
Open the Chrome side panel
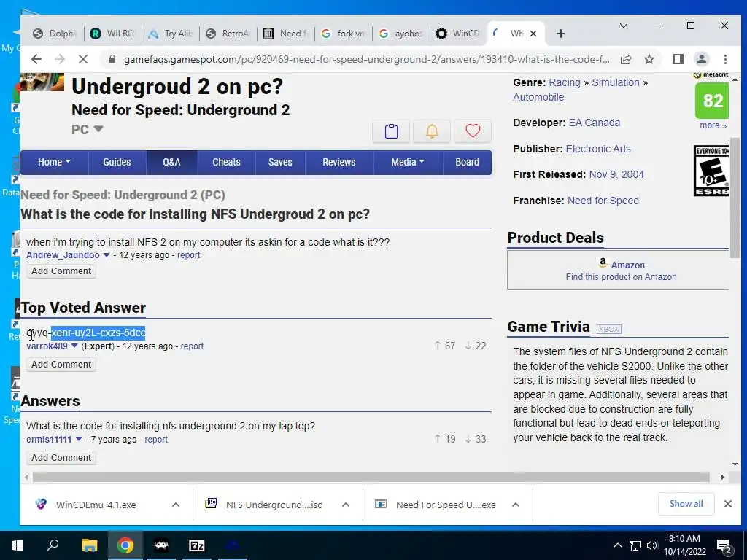(678, 59)
